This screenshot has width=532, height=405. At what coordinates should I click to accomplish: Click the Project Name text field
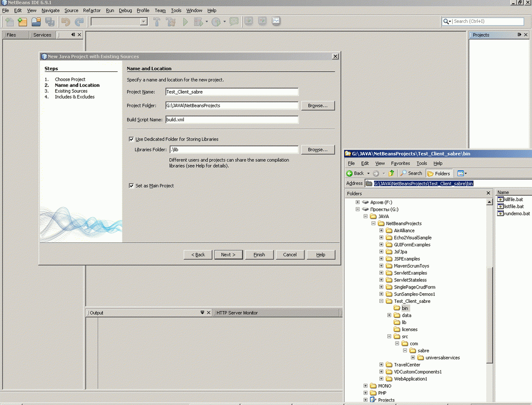point(232,92)
